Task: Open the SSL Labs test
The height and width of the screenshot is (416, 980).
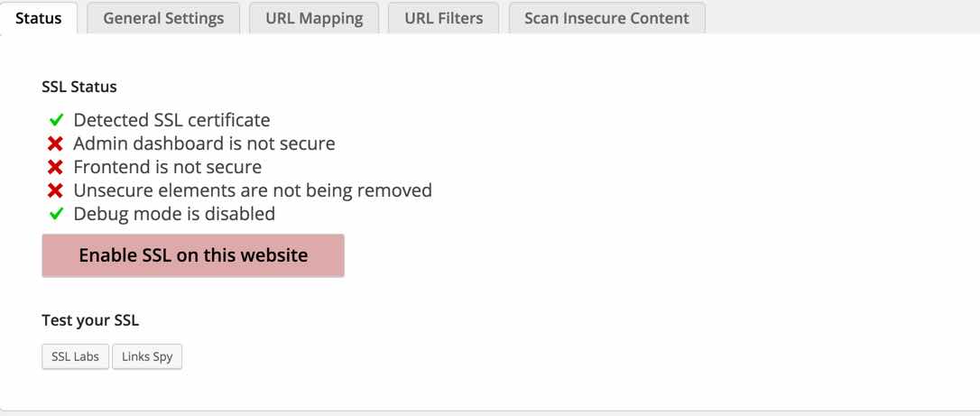Action: pos(75,356)
